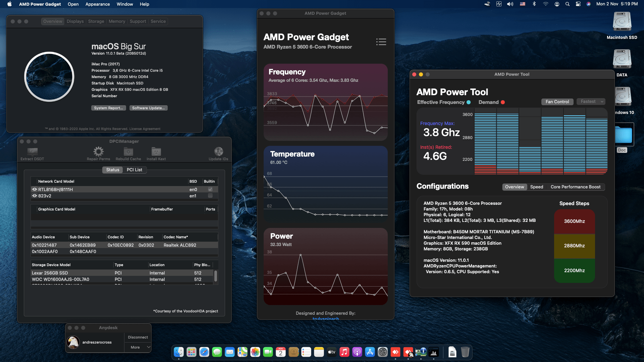Click the System Report button
This screenshot has height=362, width=644.
point(108,108)
